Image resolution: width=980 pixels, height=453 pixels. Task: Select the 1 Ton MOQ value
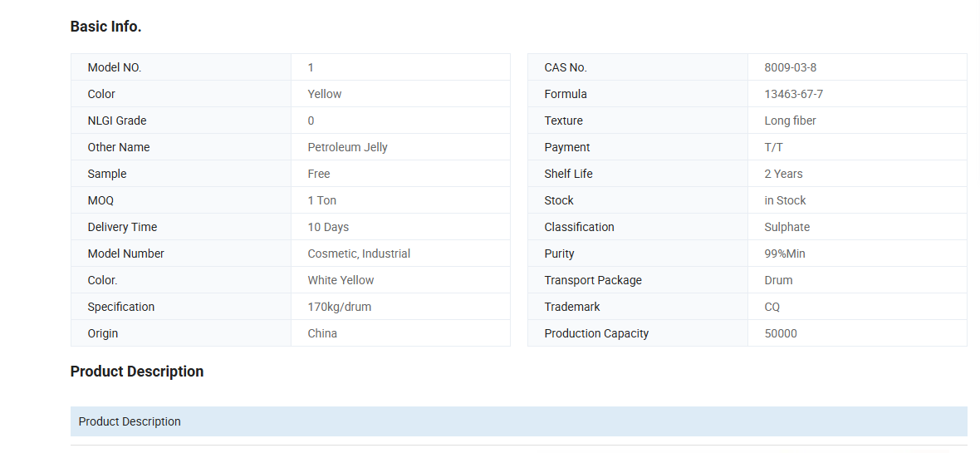click(321, 200)
